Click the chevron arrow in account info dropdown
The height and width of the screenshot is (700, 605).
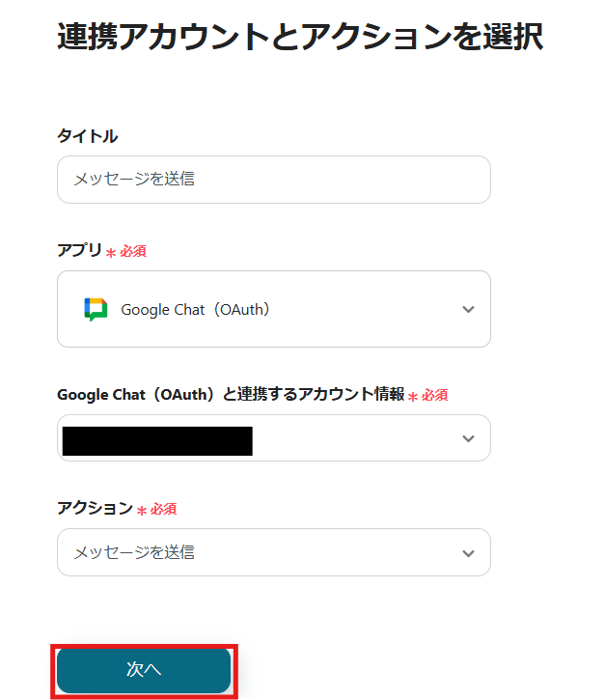(x=468, y=438)
